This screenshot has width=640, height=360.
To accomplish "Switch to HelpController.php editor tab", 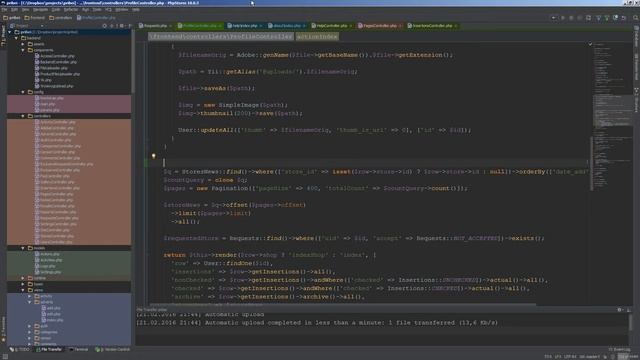I will (331, 26).
